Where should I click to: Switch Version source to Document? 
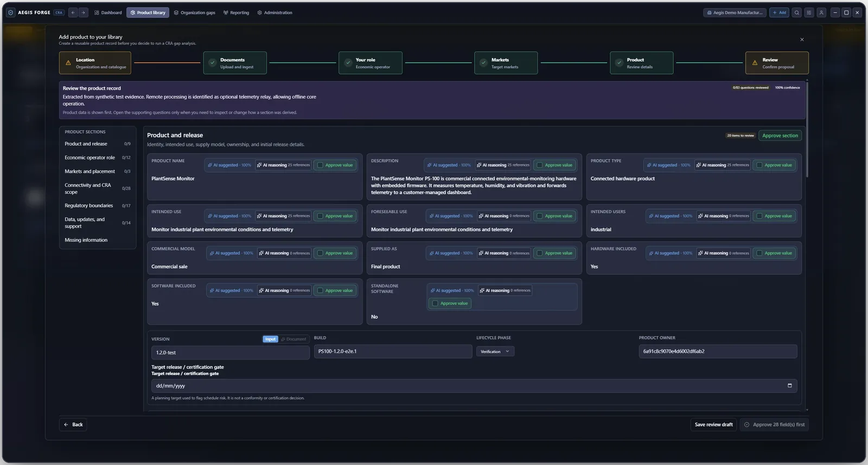[293, 339]
